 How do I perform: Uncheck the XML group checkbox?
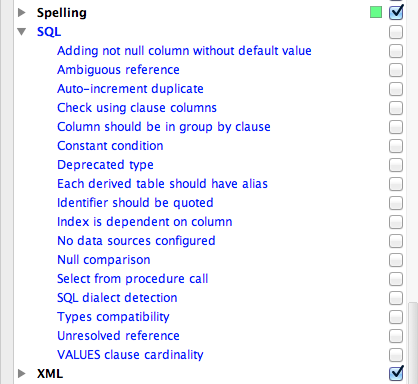tap(396, 374)
